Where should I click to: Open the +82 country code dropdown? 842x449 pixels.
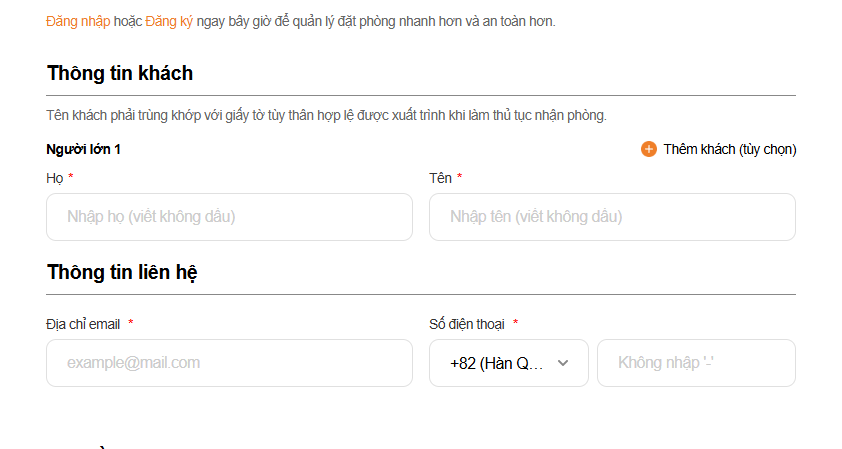pos(496,363)
